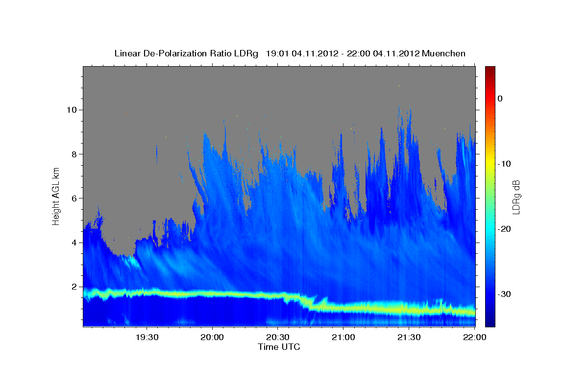Select the 19:30 time tick label

(147, 338)
